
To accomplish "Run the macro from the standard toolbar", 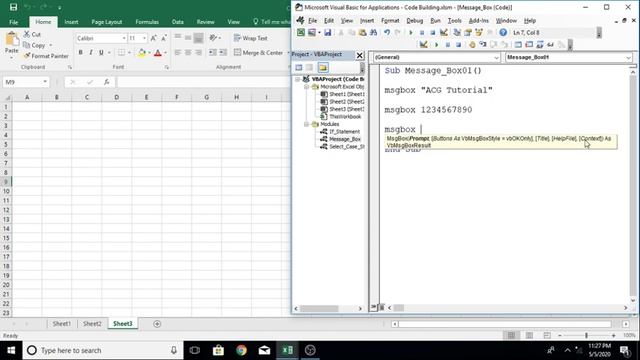I will pyautogui.click(x=411, y=32).
